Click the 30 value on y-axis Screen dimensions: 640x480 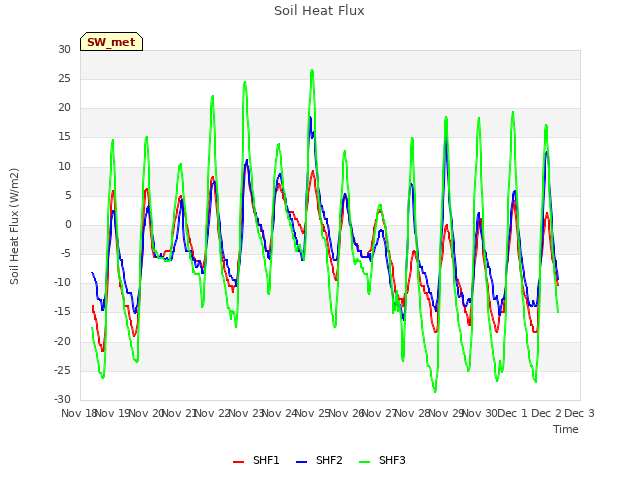64,49
